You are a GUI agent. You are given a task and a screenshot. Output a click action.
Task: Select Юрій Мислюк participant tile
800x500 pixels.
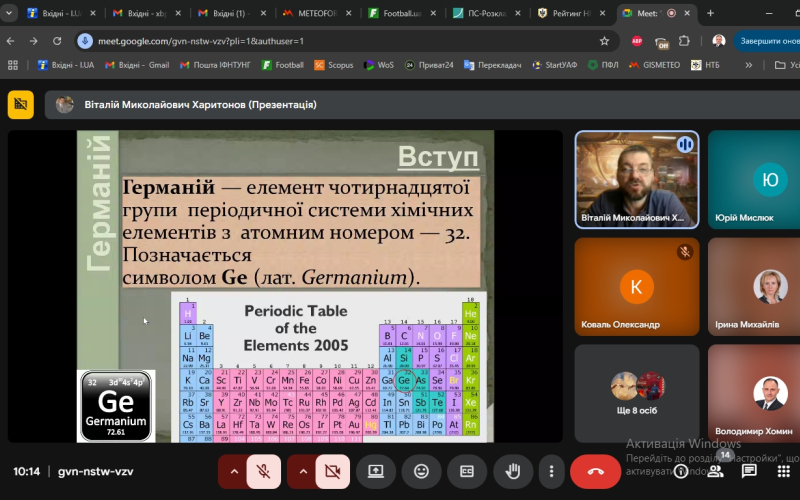[754, 180]
